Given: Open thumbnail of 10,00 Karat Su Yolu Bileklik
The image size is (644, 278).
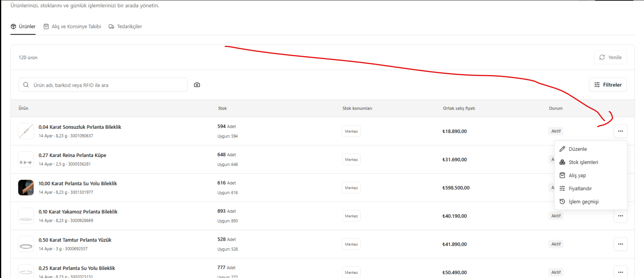Looking at the screenshot, I should pos(26,188).
